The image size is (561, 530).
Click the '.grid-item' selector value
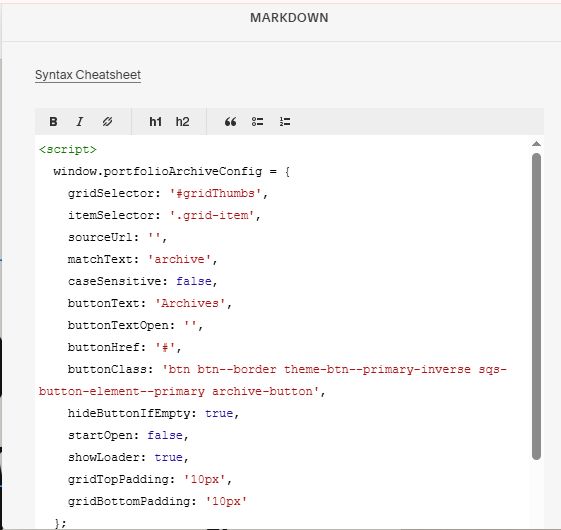[x=211, y=215]
